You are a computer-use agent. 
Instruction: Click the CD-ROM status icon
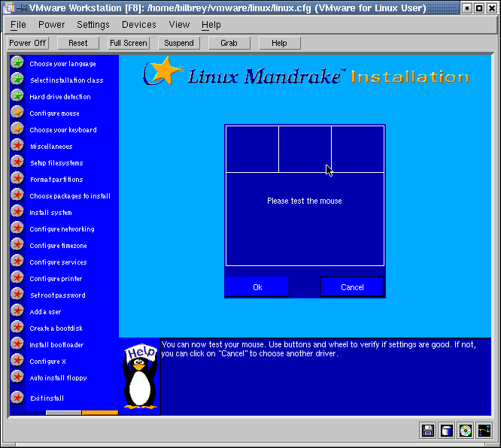tap(466, 430)
